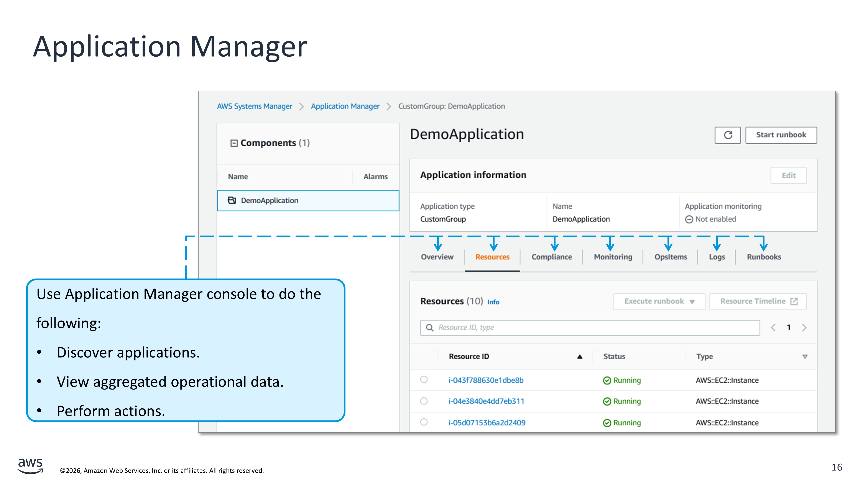Collapse the Components panel
The image size is (868, 488).
(x=234, y=143)
